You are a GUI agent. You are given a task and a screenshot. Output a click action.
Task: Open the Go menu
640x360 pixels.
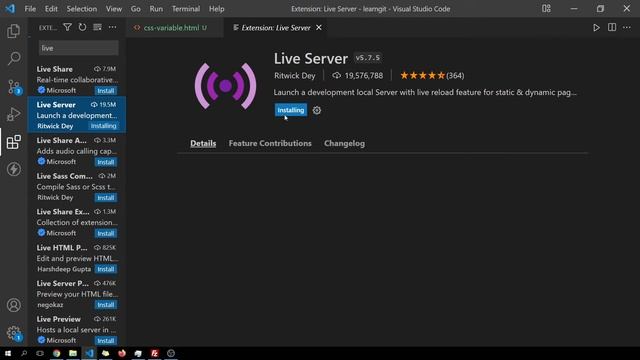click(136, 9)
